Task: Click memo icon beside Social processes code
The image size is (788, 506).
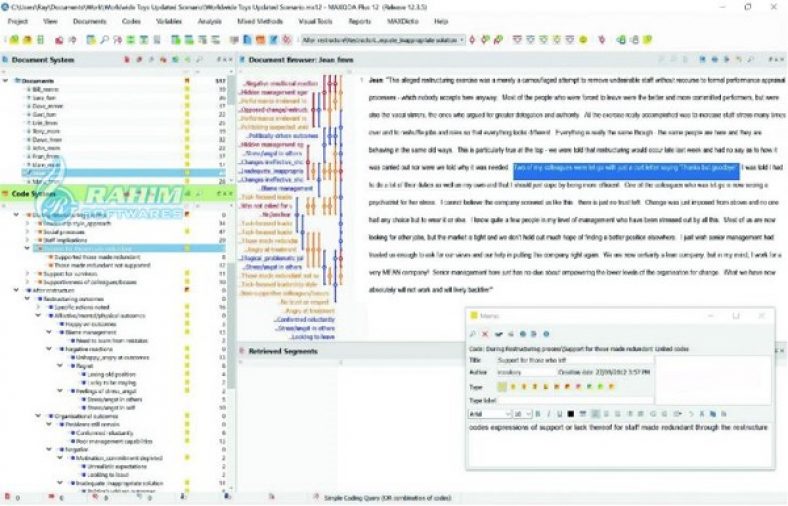Action: pyautogui.click(x=187, y=232)
